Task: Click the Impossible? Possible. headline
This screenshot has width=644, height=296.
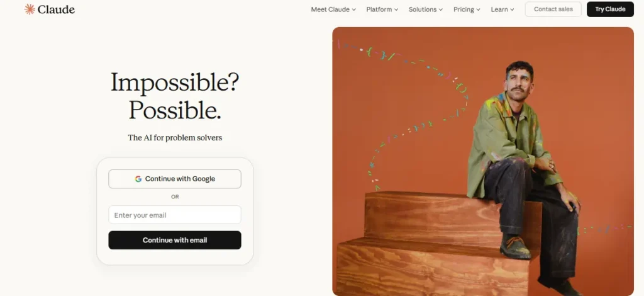Action: [175, 96]
